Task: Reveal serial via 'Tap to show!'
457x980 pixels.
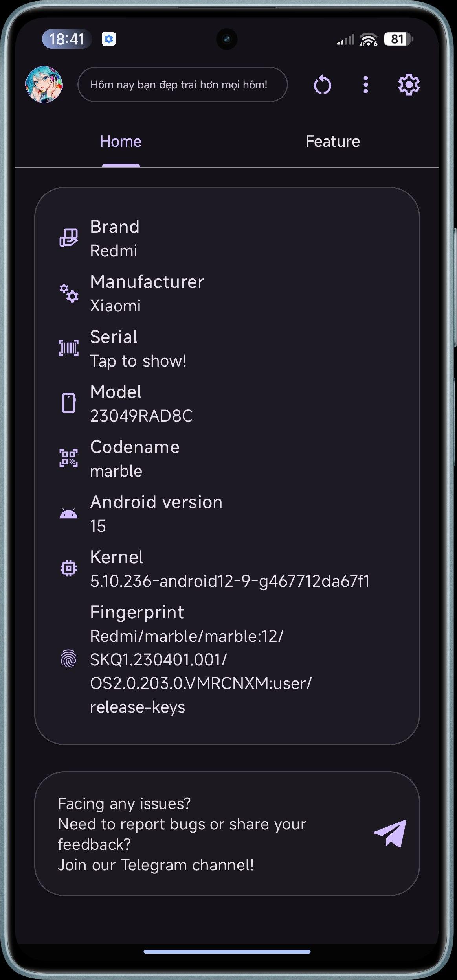Action: [138, 361]
